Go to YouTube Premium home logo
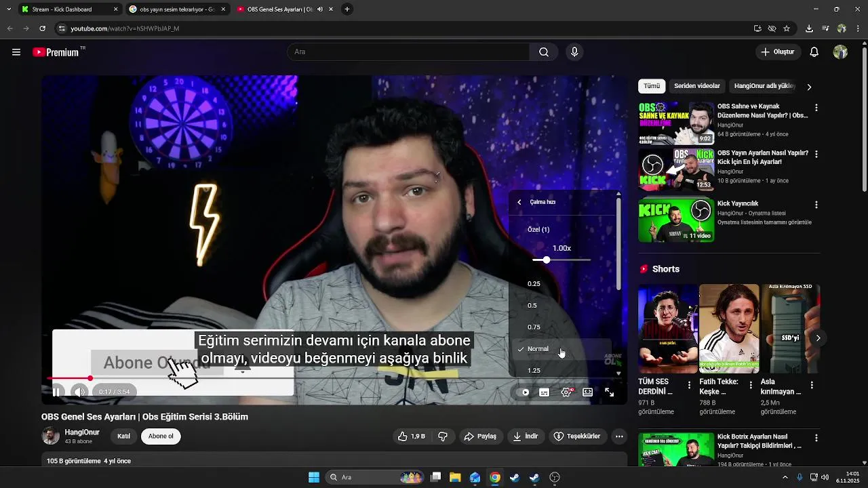The image size is (868, 488). (56, 52)
